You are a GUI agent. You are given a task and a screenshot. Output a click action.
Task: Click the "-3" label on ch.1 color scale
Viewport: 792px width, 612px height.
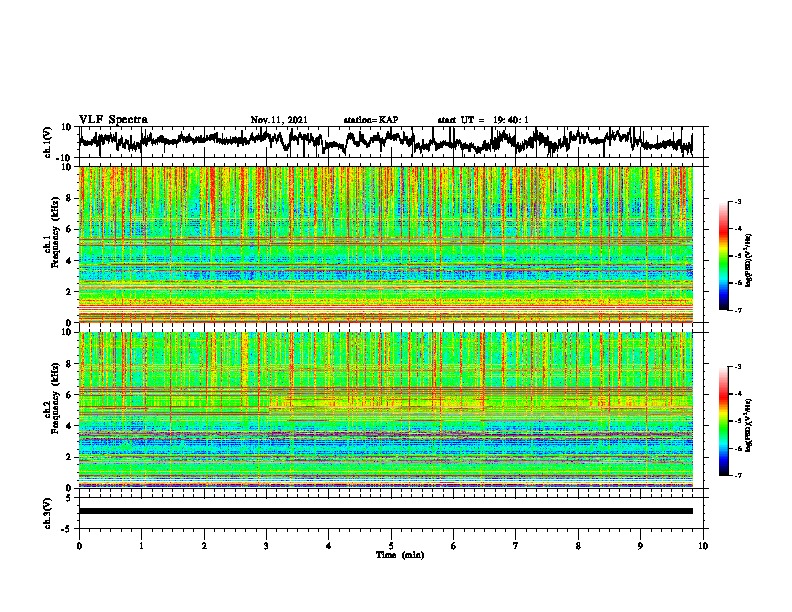pyautogui.click(x=738, y=201)
